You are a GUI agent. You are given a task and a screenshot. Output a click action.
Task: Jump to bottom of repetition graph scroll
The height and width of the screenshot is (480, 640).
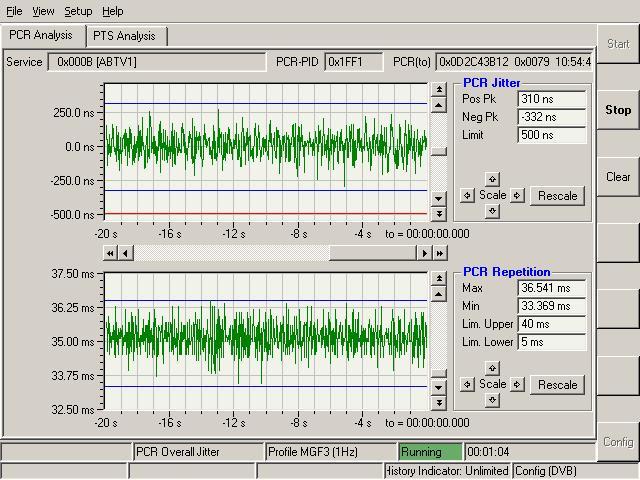(x=438, y=404)
